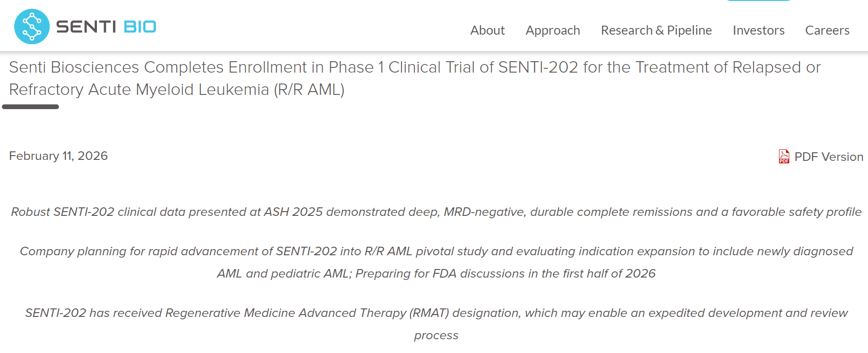
Task: Click the line mentioning pediatric AML
Action: click(436, 274)
